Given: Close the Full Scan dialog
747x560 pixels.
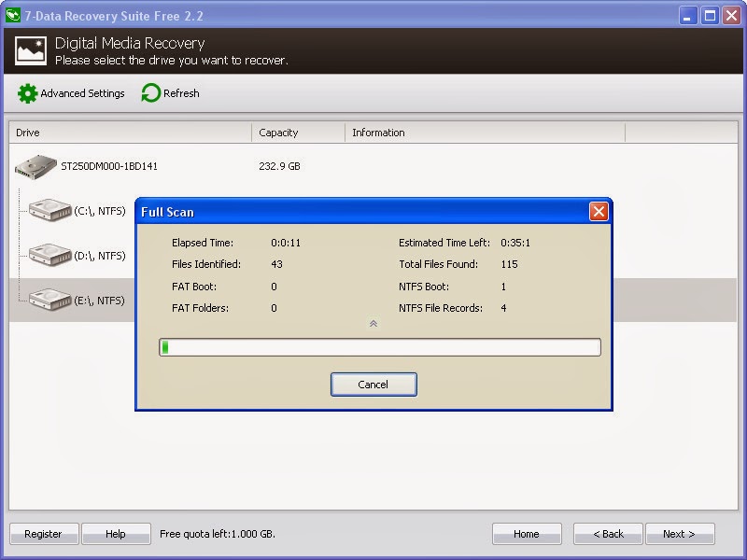Looking at the screenshot, I should coord(599,212).
